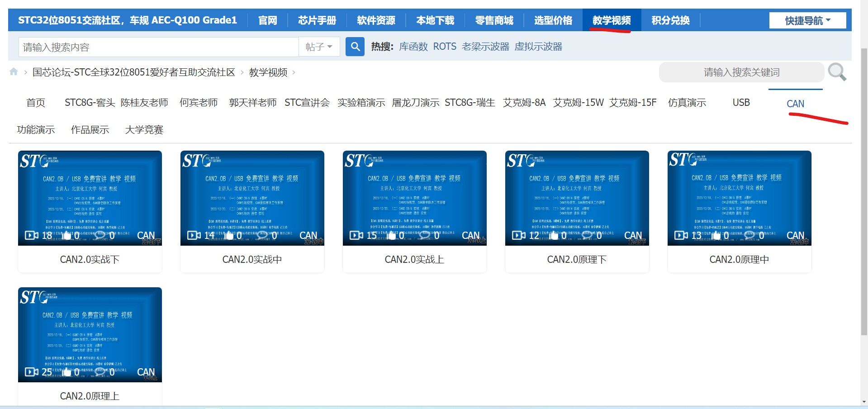Click comment bubble icon on CAN2.0实战中

(x=262, y=235)
